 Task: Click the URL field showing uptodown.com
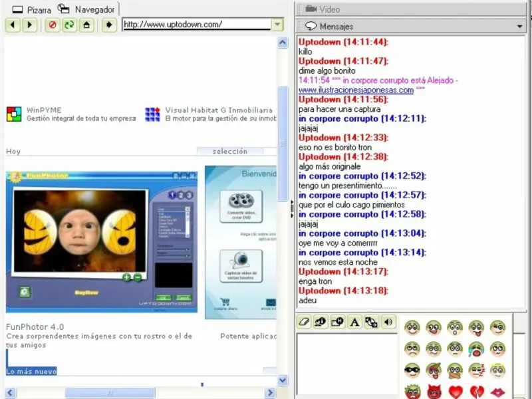coord(197,25)
